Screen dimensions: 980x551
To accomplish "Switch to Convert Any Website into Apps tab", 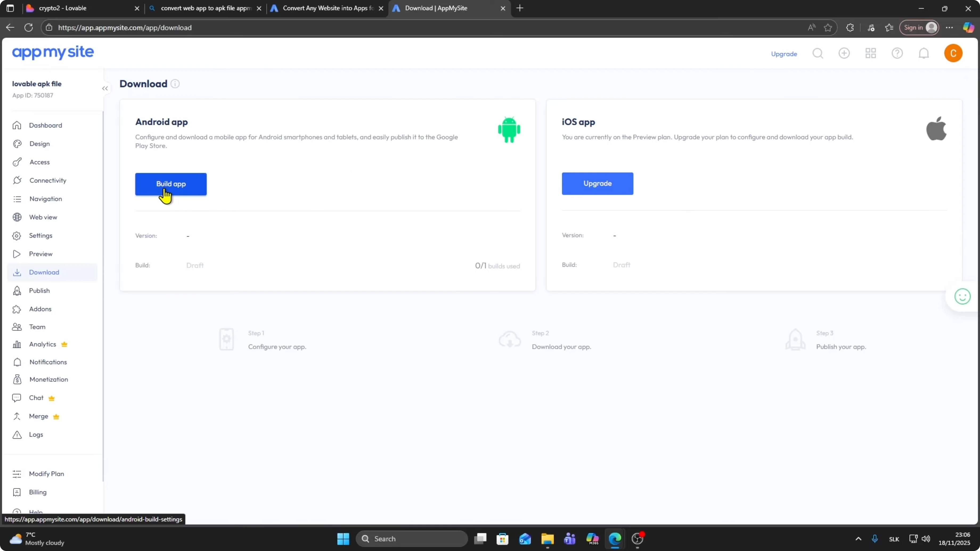I will (x=326, y=8).
